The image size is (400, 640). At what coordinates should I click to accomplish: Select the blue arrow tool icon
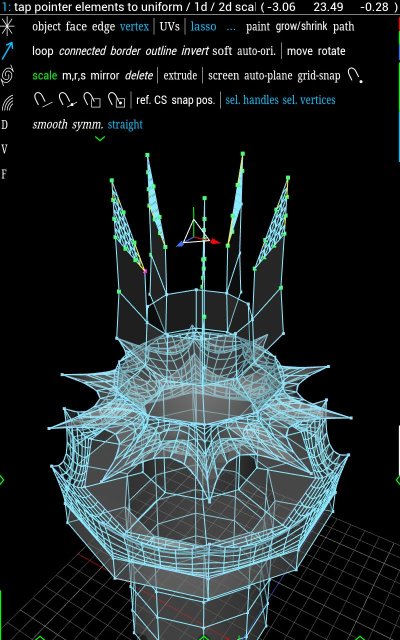pyautogui.click(x=7, y=51)
